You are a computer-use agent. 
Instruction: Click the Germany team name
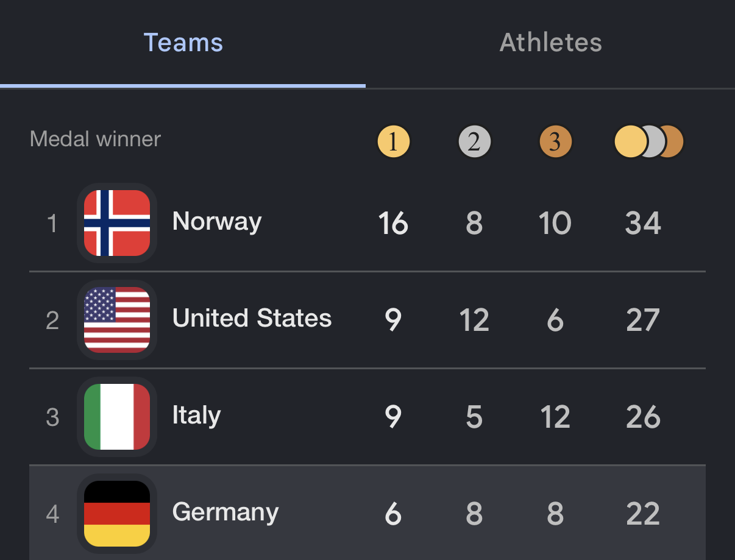[x=225, y=512]
